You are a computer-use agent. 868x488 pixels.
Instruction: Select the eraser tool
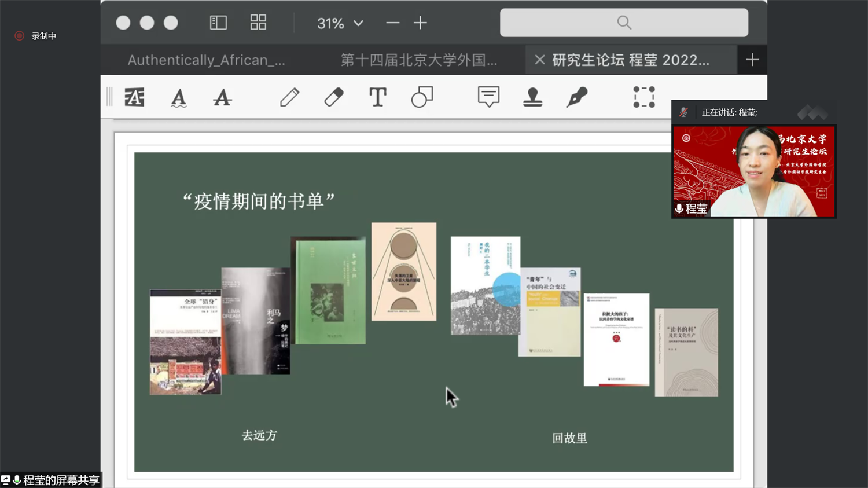coord(333,97)
